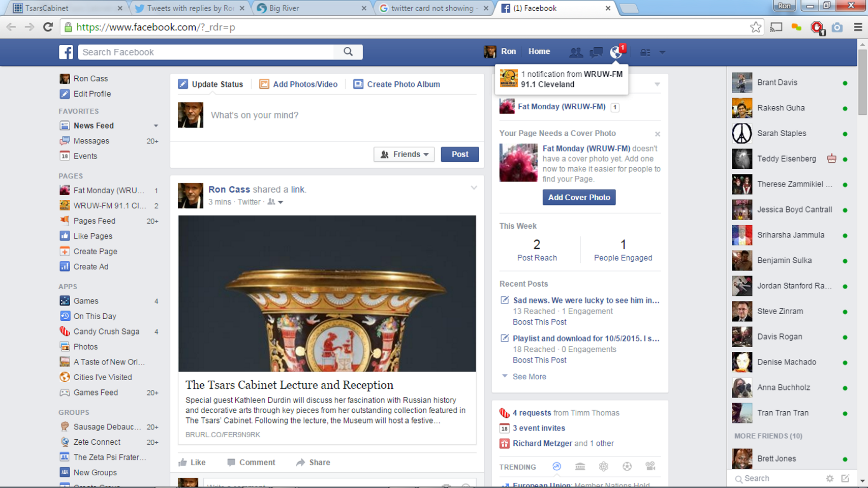
Task: Open chat with Teddy Eisenberg
Action: click(x=790, y=159)
